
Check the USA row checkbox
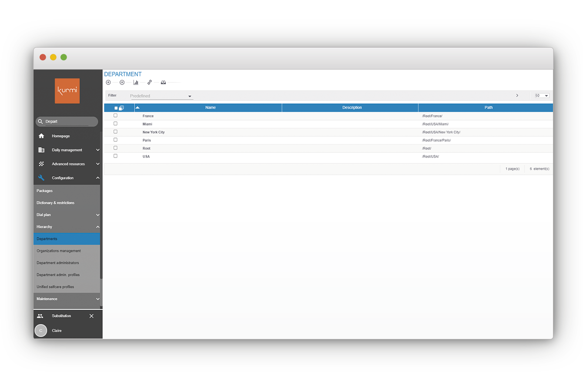pyautogui.click(x=115, y=156)
